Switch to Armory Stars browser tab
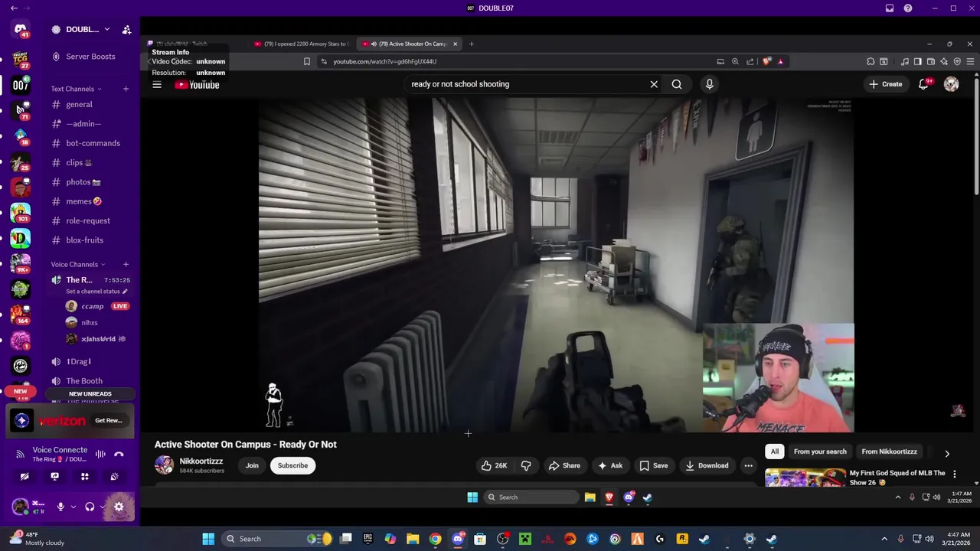 [x=300, y=44]
